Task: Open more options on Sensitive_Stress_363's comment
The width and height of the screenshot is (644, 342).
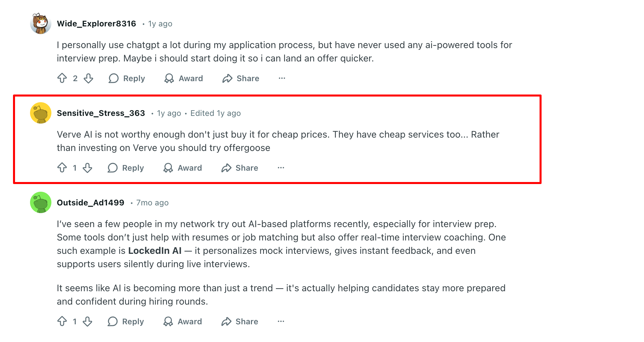Action: (281, 168)
